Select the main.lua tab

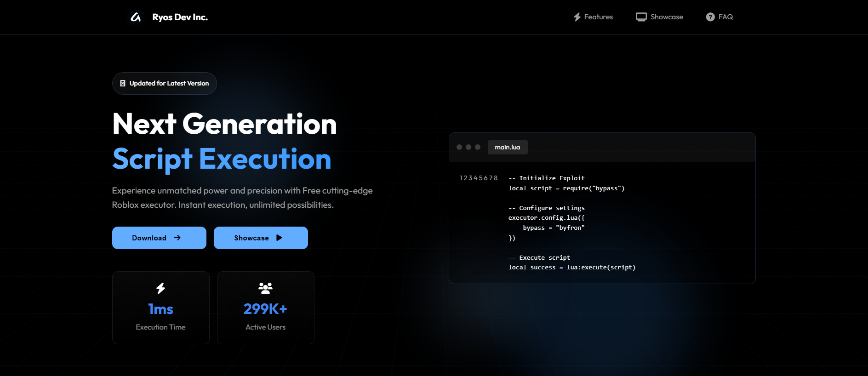(x=508, y=147)
